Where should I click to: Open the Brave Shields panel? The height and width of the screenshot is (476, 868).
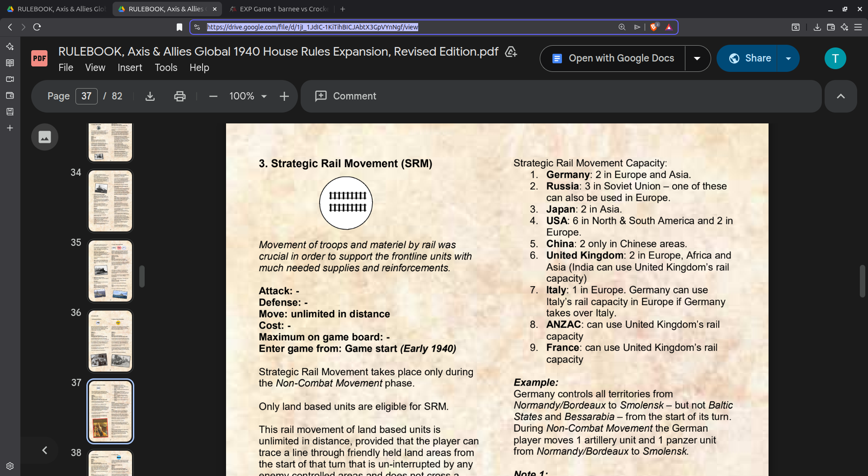[654, 27]
